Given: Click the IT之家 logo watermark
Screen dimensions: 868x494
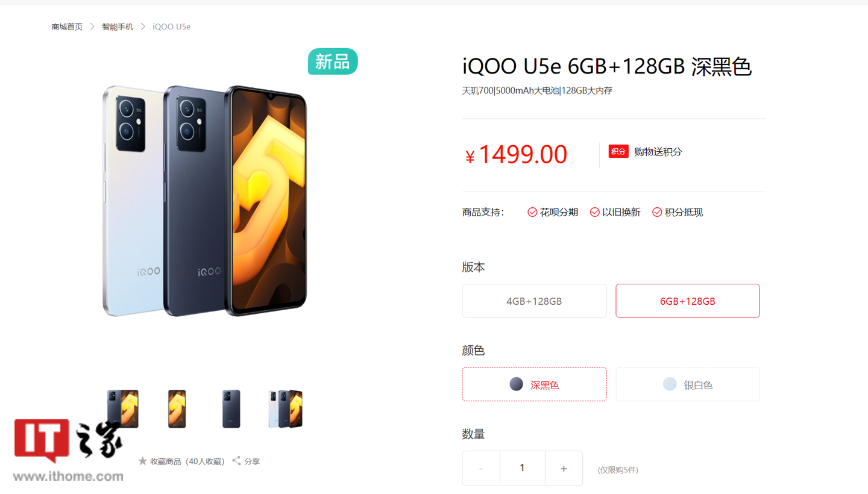Looking at the screenshot, I should pos(68,450).
